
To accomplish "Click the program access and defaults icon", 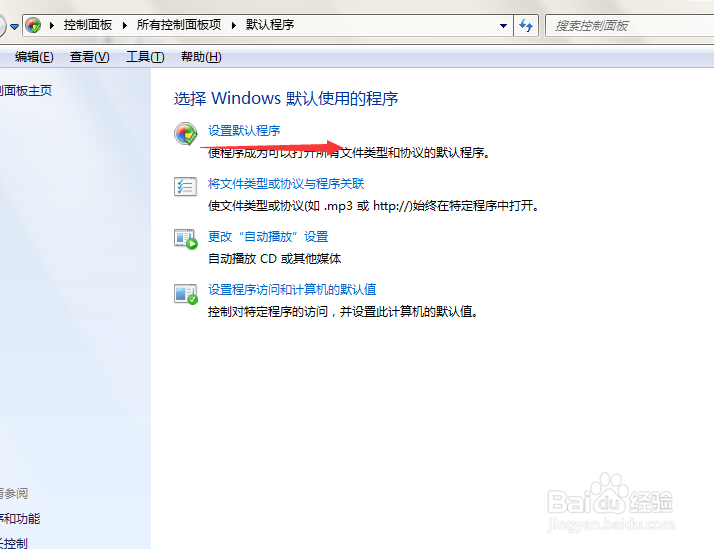I will tap(185, 294).
